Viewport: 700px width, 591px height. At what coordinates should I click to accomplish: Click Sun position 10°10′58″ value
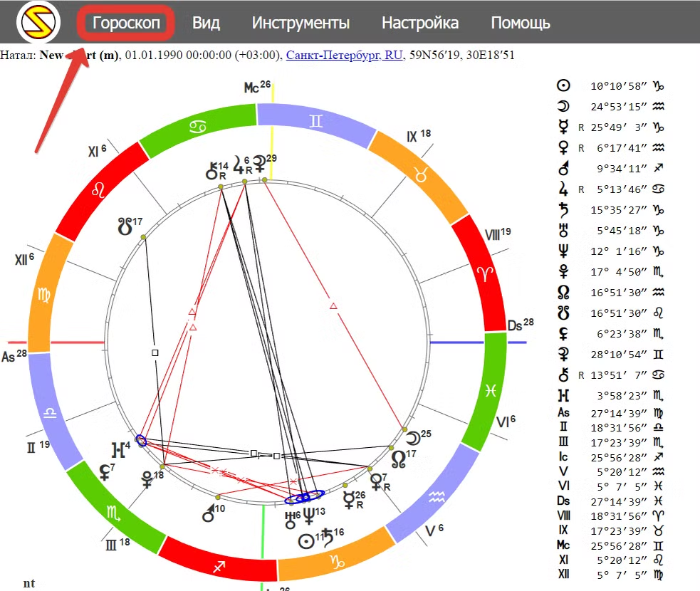pyautogui.click(x=619, y=85)
